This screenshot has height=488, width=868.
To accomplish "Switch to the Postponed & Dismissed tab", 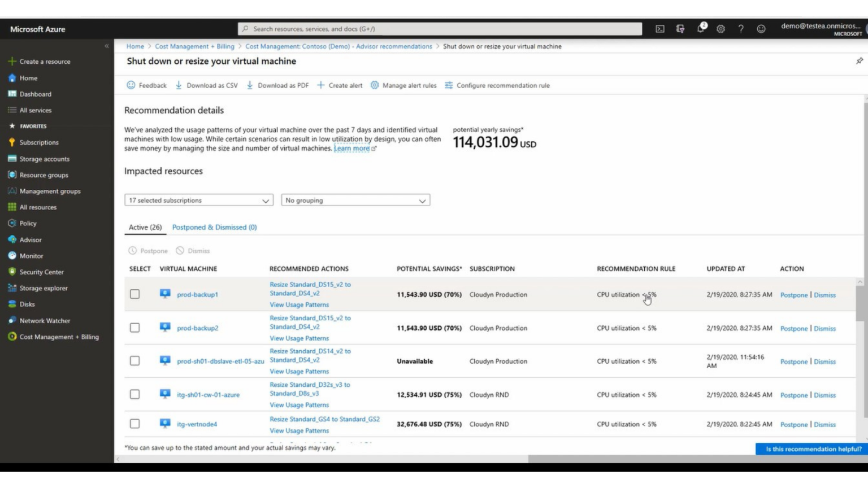I will pos(215,227).
